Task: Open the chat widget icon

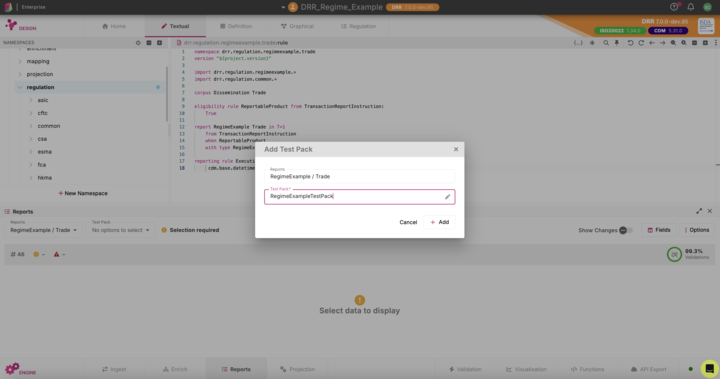Action: click(x=709, y=368)
